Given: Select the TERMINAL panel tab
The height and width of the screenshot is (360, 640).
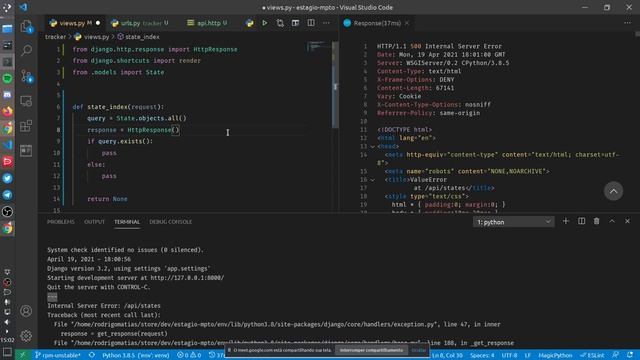Looking at the screenshot, I should pyautogui.click(x=127, y=222).
